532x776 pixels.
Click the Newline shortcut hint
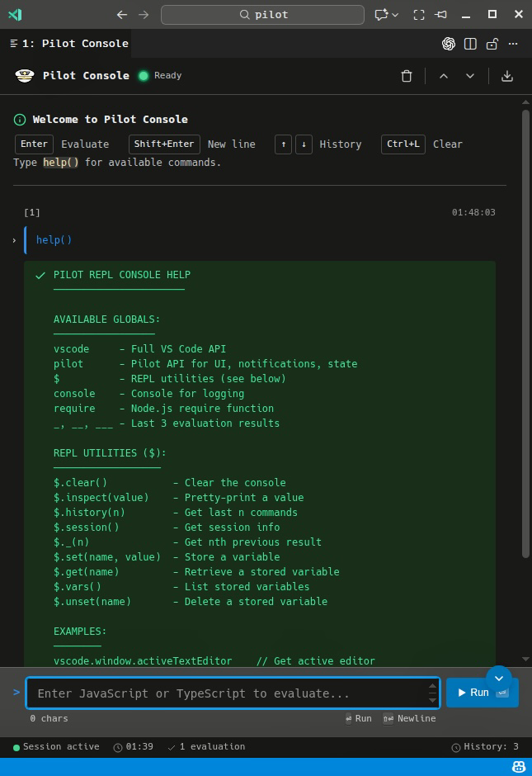click(x=409, y=718)
